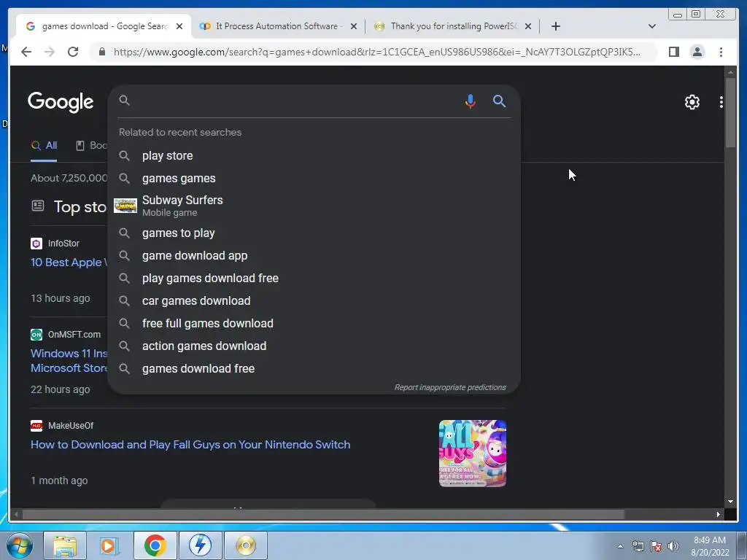Choose suggestion play games download free

(x=314, y=278)
